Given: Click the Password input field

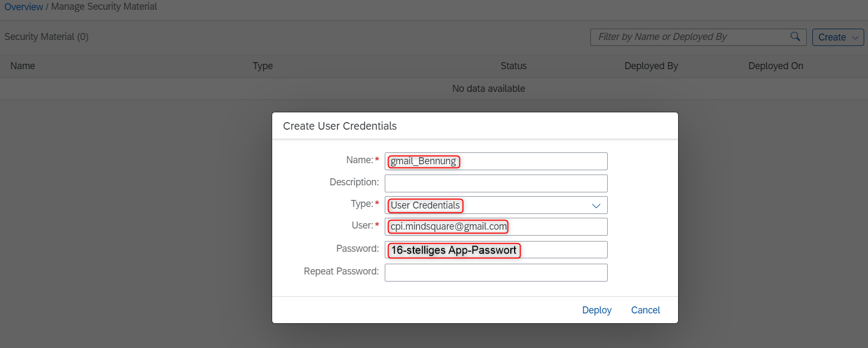Looking at the screenshot, I should [x=496, y=250].
